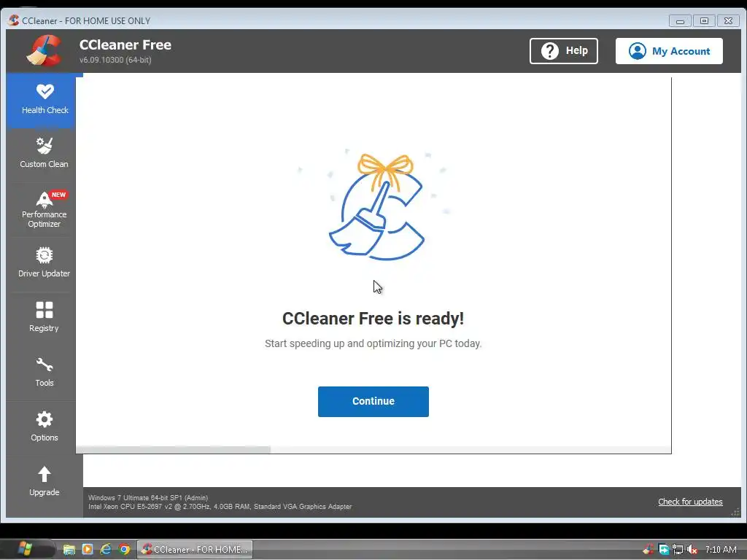Screen dimensions: 747x560
Task: Open Internet Explorer from the taskbar
Action: (x=106, y=550)
